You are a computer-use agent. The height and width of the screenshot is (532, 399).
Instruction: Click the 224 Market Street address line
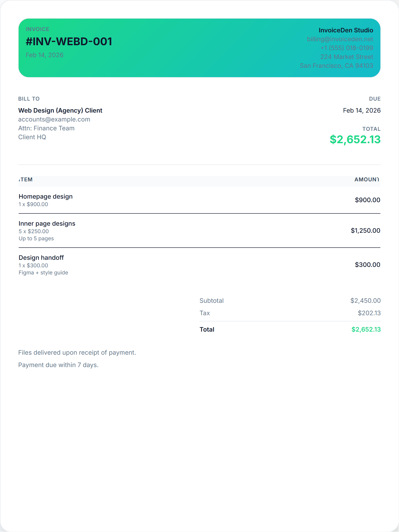click(346, 57)
